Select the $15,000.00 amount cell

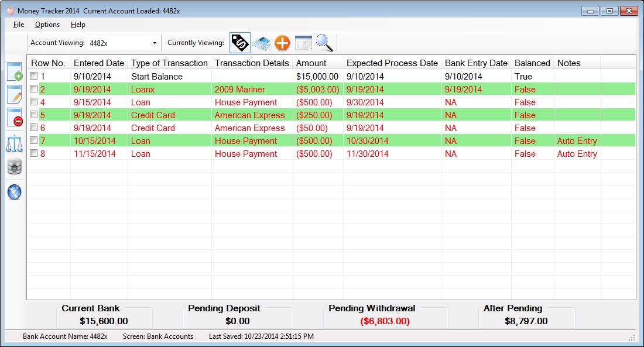coord(317,77)
